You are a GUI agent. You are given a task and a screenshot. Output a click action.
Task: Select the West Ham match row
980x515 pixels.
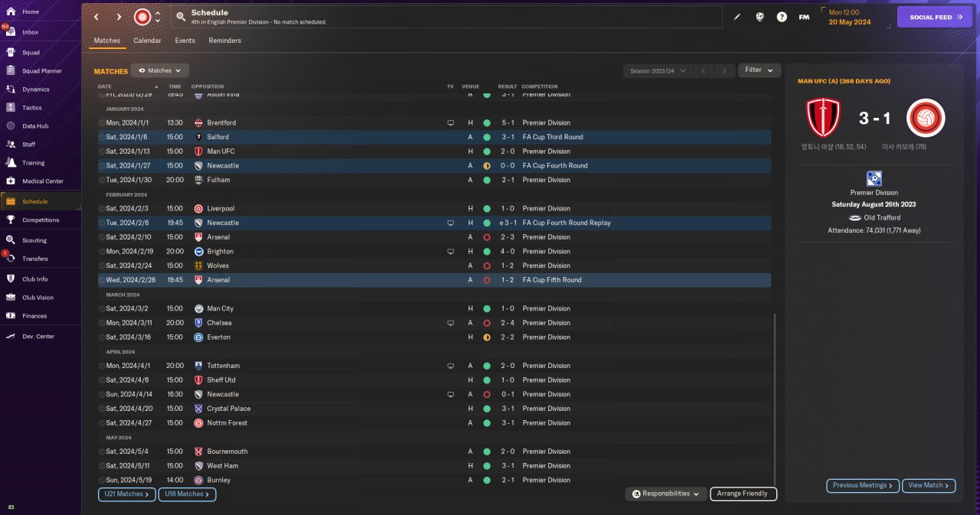[x=434, y=465]
